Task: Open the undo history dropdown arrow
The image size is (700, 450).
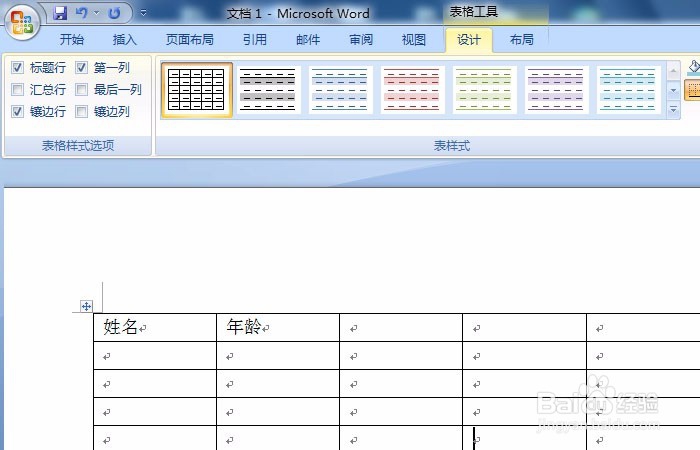Action: (x=96, y=13)
